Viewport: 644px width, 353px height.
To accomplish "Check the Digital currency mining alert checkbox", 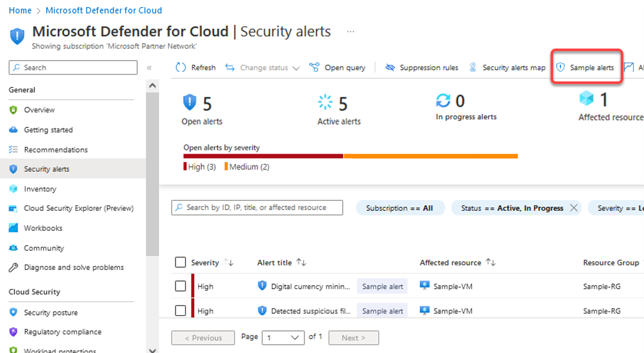I will (180, 286).
